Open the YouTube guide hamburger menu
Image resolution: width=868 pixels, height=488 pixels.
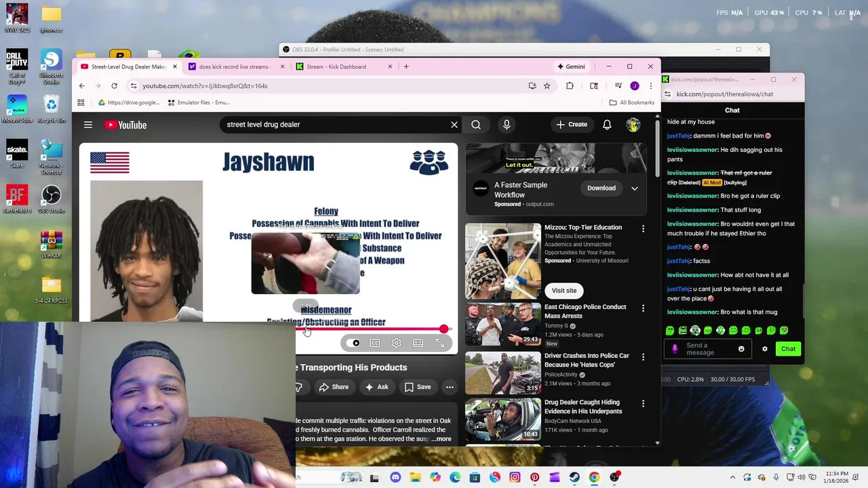[87, 125]
